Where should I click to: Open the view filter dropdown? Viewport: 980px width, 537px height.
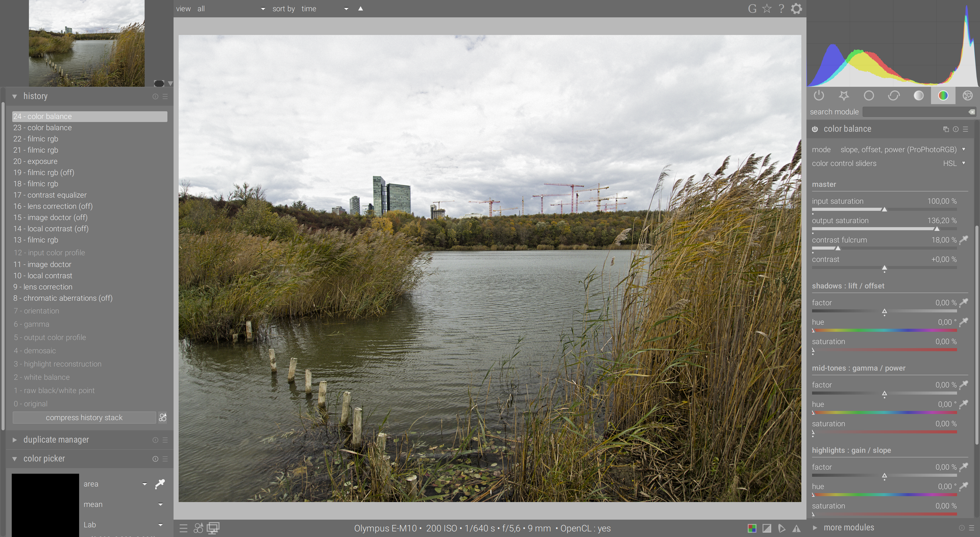pos(231,9)
